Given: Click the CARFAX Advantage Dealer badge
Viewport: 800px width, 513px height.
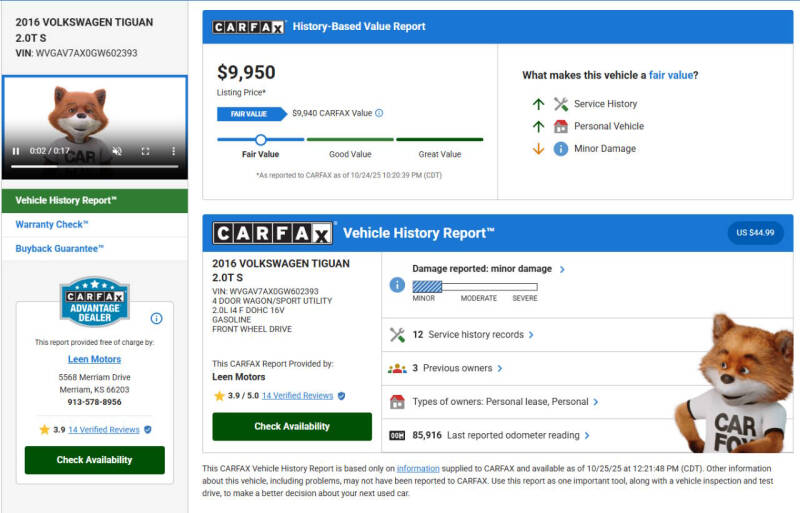Looking at the screenshot, I should 94,302.
